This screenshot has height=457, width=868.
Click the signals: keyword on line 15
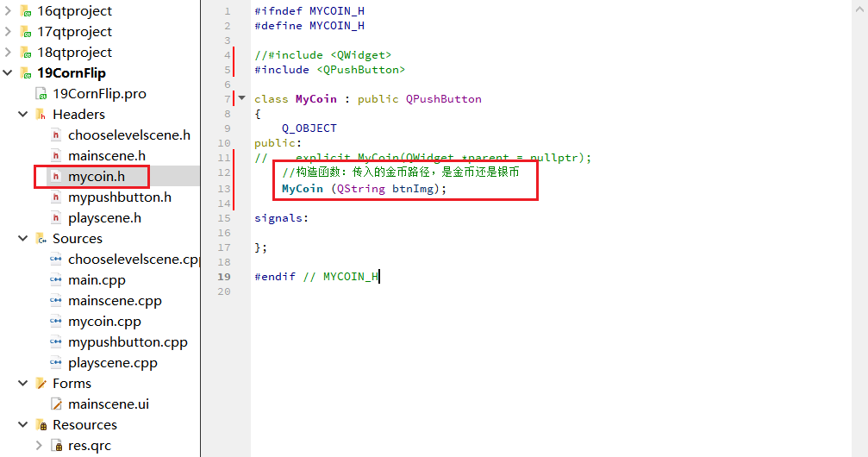click(x=281, y=218)
